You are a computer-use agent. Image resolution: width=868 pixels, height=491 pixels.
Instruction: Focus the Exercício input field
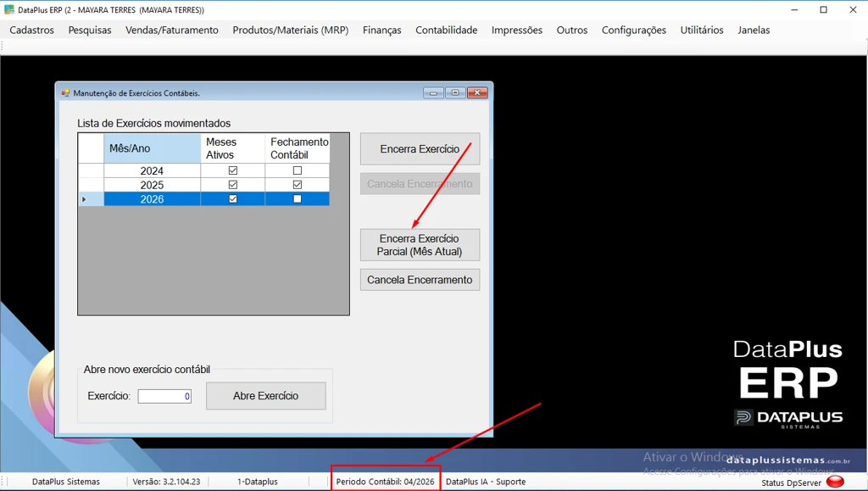click(164, 396)
